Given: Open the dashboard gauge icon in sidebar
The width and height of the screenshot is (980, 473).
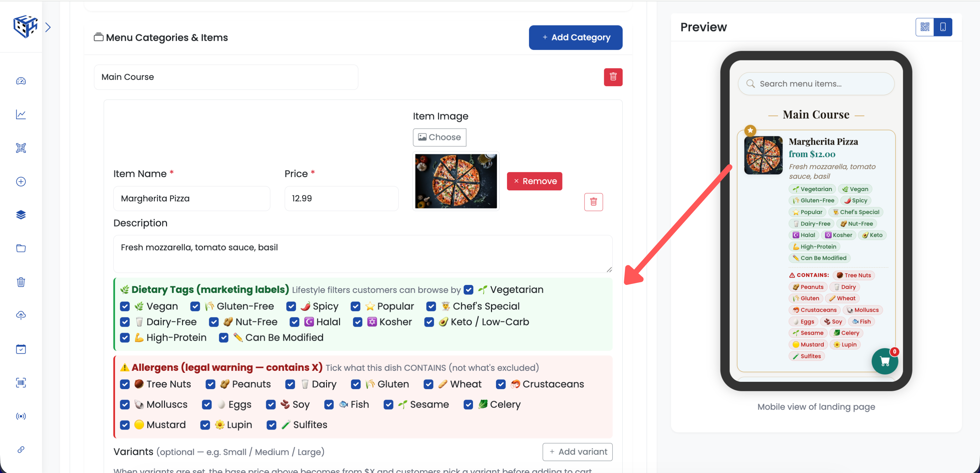Looking at the screenshot, I should (21, 81).
